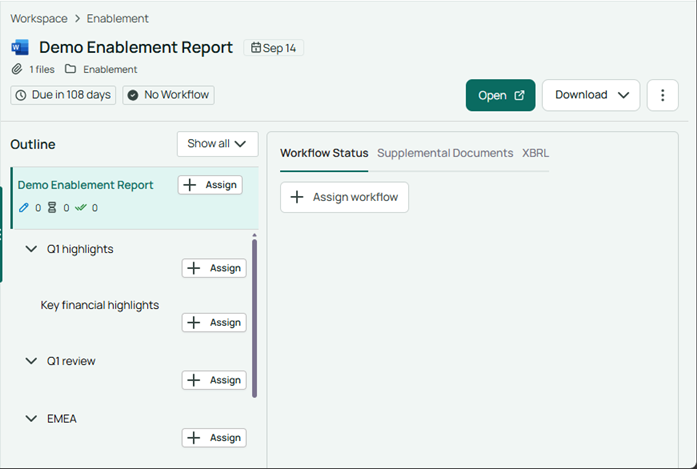Click the checkmark icon in No Workflow badge
This screenshot has height=469, width=697.
point(132,95)
